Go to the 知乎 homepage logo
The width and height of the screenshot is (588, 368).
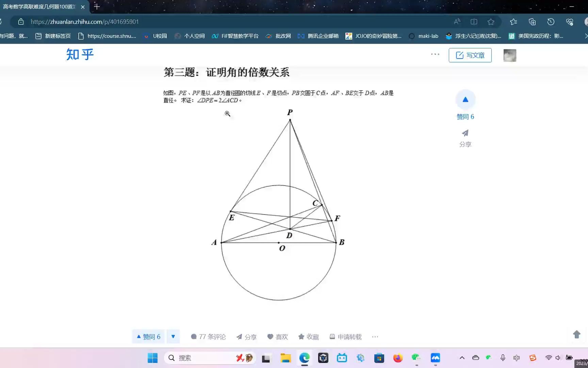pos(80,55)
